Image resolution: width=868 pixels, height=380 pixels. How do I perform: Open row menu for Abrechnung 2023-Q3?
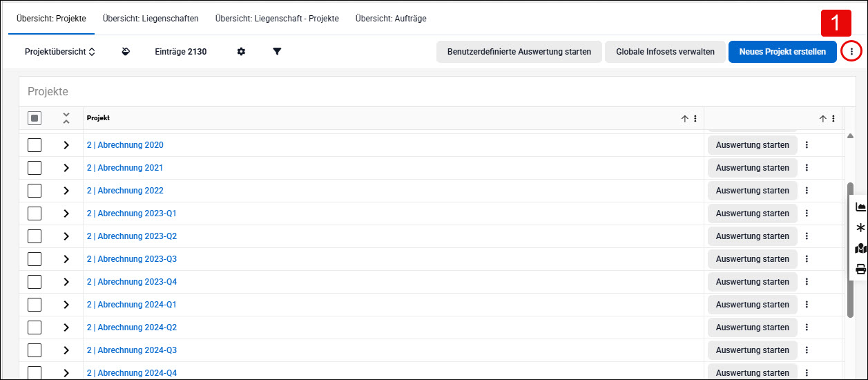pos(807,259)
